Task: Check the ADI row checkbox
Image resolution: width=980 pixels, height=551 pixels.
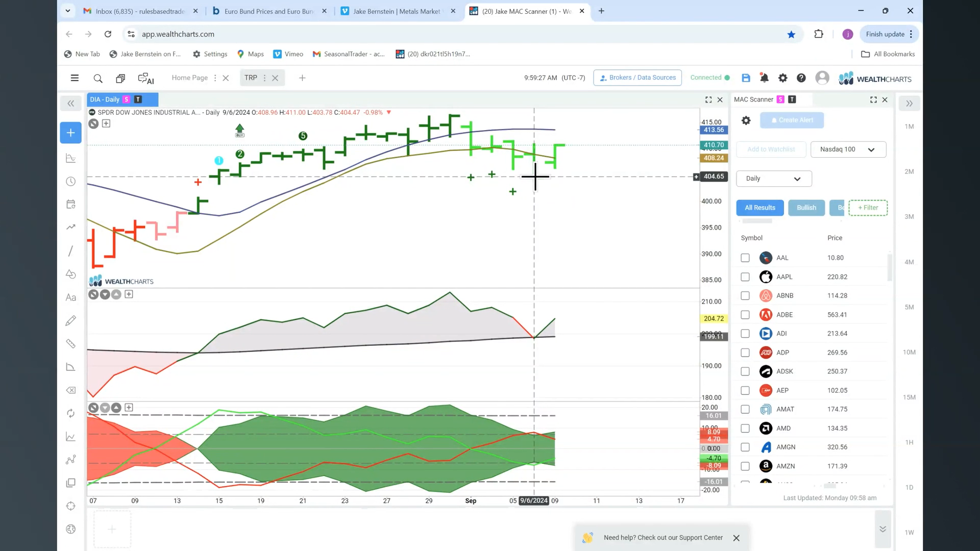Action: pos(745,334)
